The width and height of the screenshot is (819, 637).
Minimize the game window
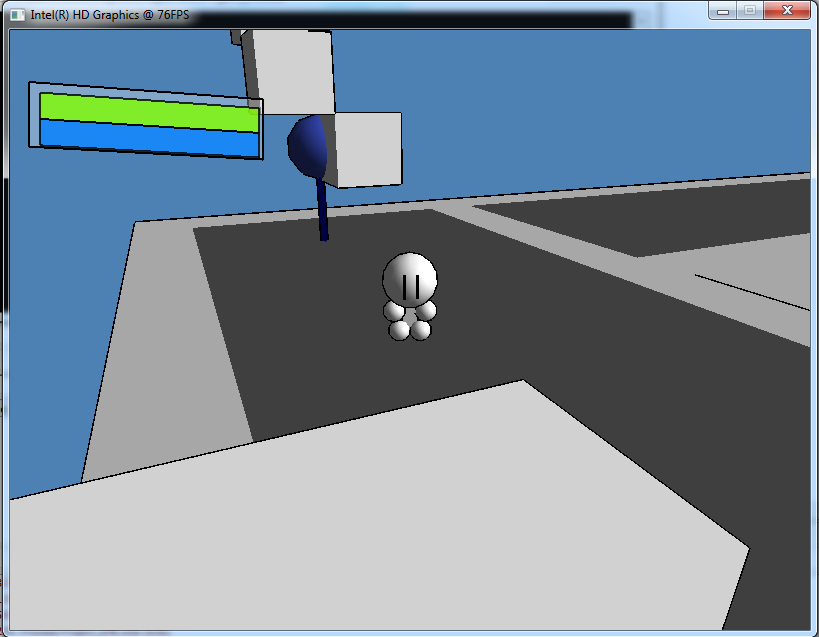[723, 10]
